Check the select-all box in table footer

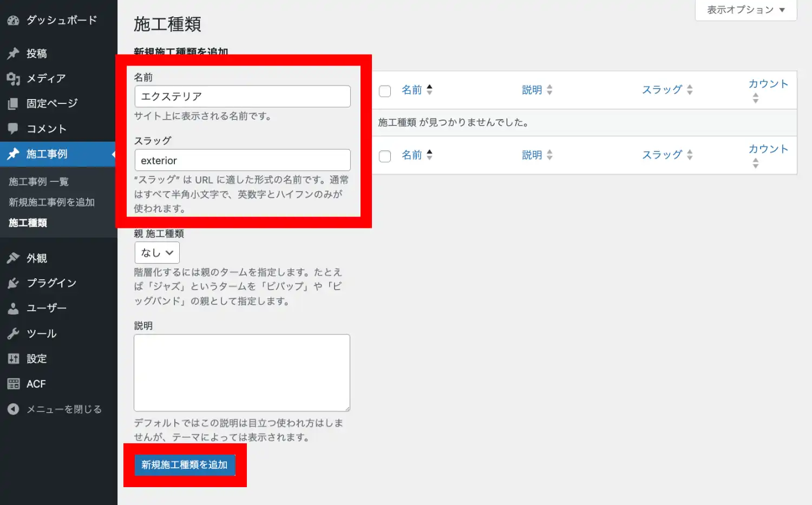pyautogui.click(x=385, y=156)
